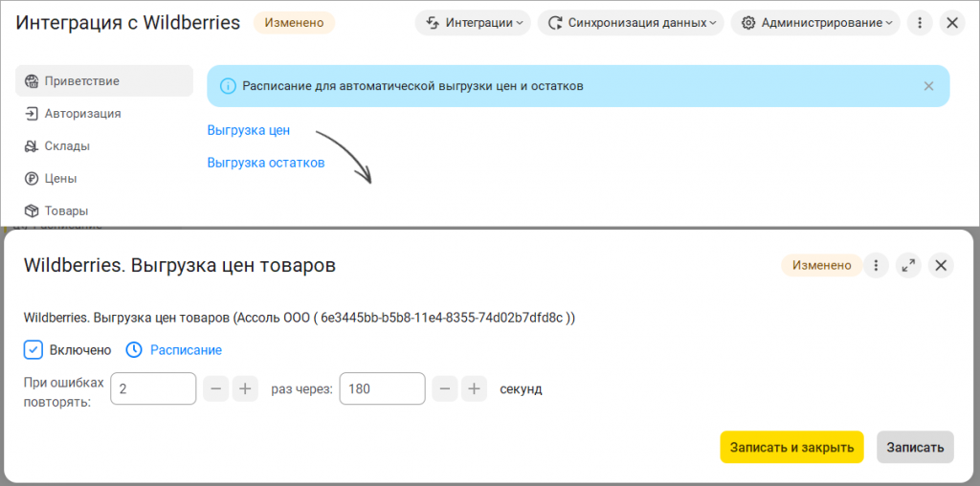Click the gear icon on Администрирование
The width and height of the screenshot is (980, 486).
tap(747, 23)
